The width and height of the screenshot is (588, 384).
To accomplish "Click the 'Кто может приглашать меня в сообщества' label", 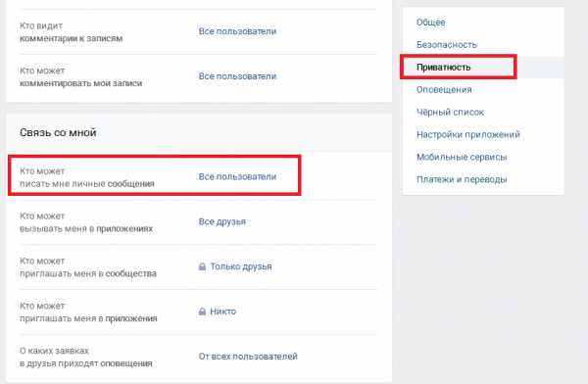I will pyautogui.click(x=88, y=267).
